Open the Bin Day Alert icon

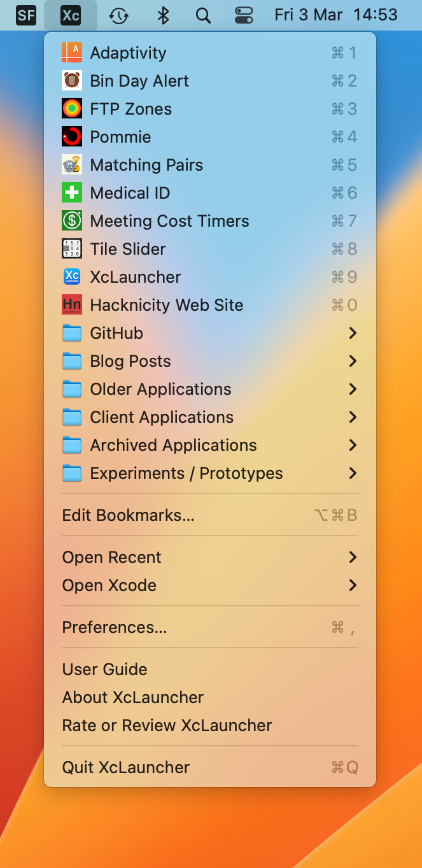(72, 81)
